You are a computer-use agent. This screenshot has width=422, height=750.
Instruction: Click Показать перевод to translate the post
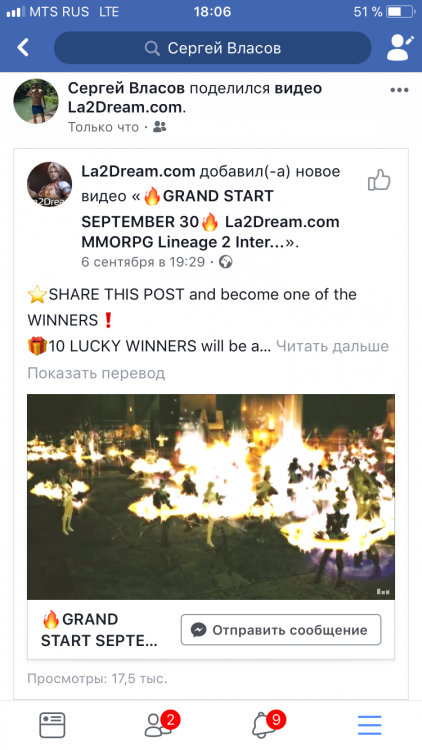coord(96,373)
